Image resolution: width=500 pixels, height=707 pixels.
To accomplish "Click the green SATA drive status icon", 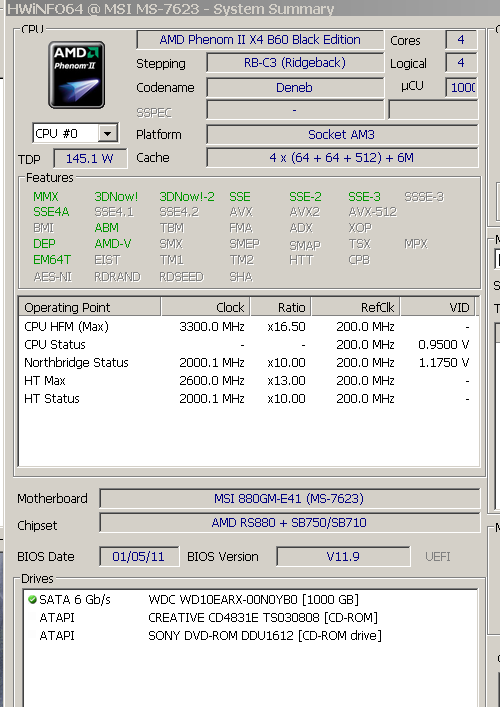I will (x=32, y=600).
